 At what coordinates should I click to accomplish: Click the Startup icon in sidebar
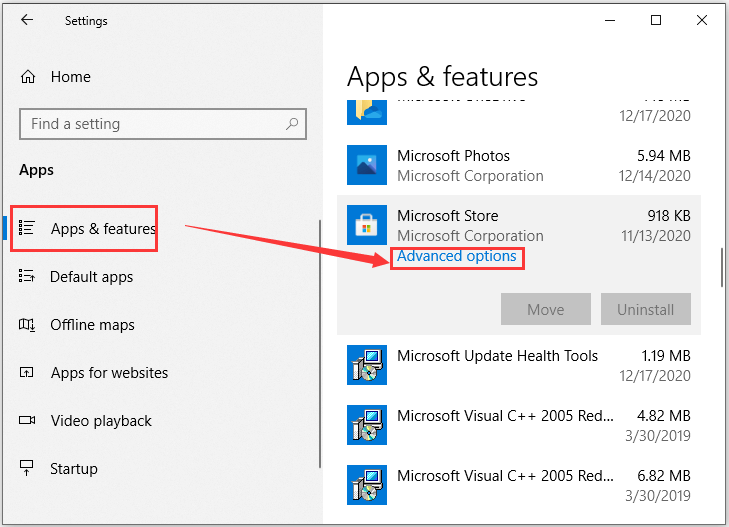27,468
